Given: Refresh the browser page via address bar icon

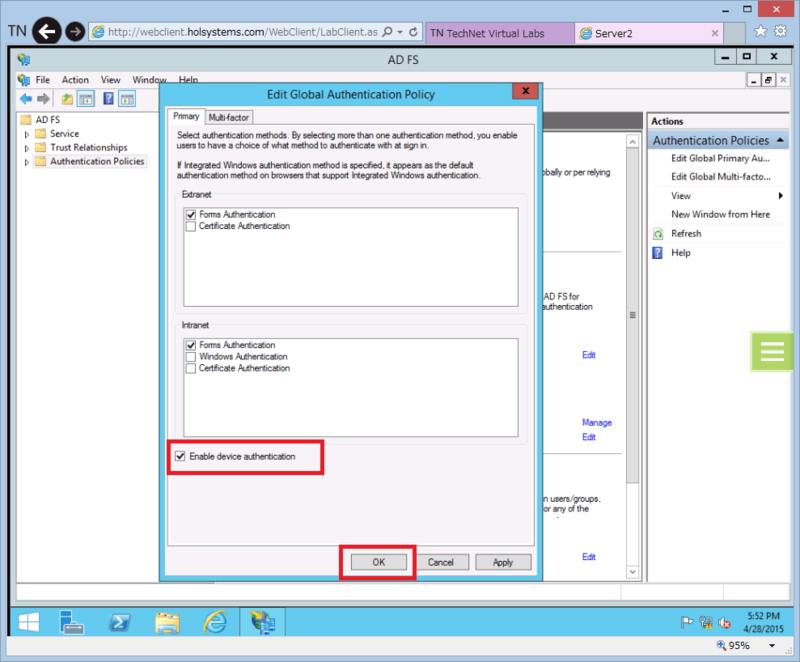Looking at the screenshot, I should click(413, 32).
